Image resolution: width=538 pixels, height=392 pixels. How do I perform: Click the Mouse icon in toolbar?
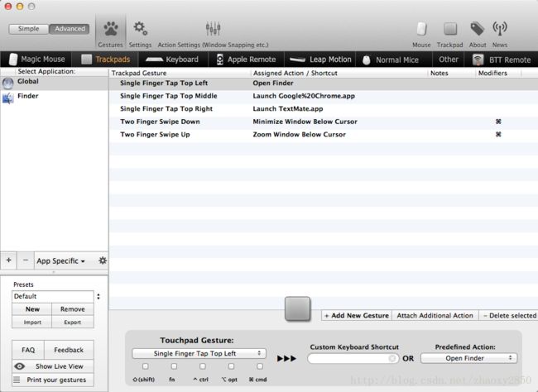point(421,34)
